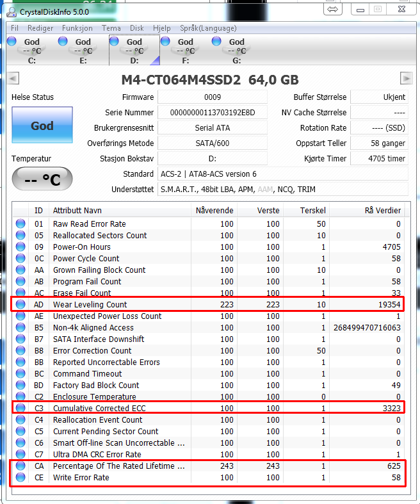Go to next disk with right arrow
This screenshot has height=504, width=420.
407,78
